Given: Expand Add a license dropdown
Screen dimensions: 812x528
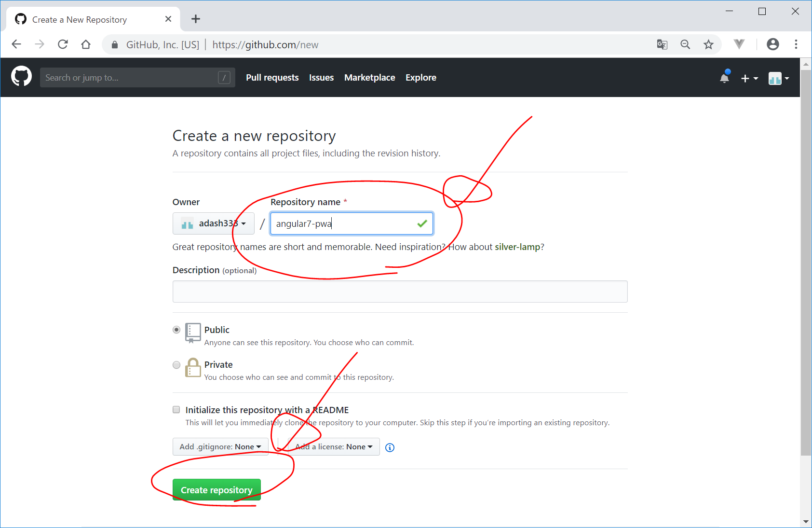Looking at the screenshot, I should click(334, 447).
